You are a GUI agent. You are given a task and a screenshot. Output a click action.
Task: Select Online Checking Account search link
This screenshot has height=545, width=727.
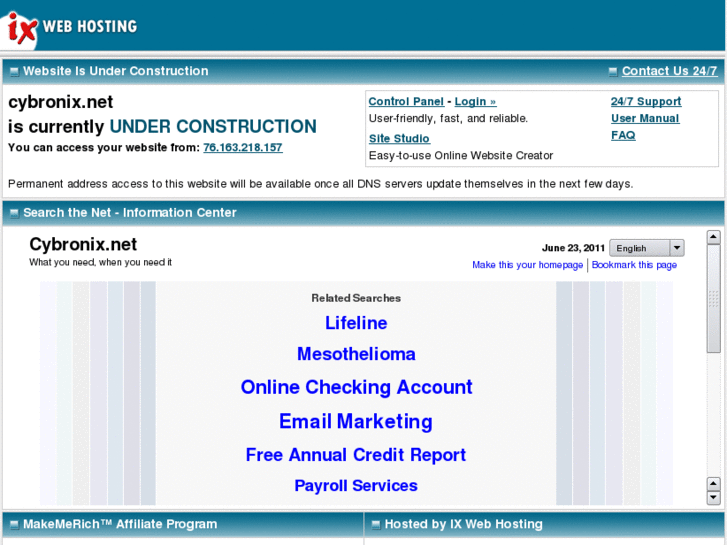pyautogui.click(x=357, y=387)
